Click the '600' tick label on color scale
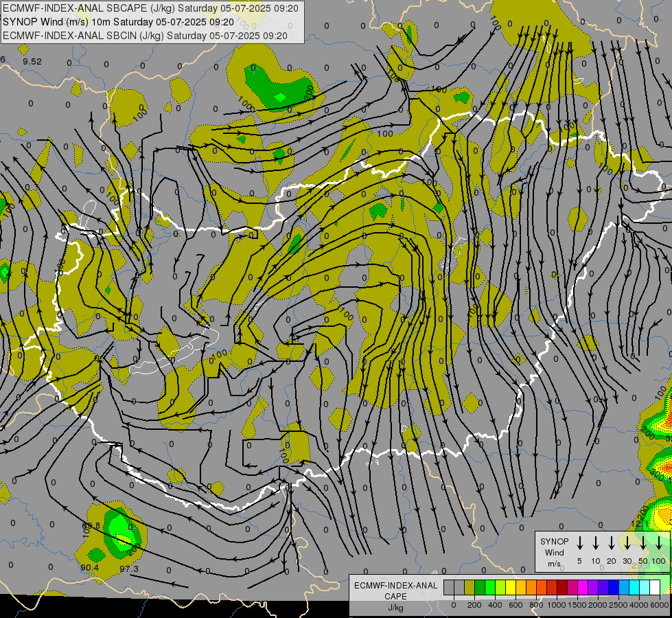The height and width of the screenshot is (618, 672). coord(515,605)
